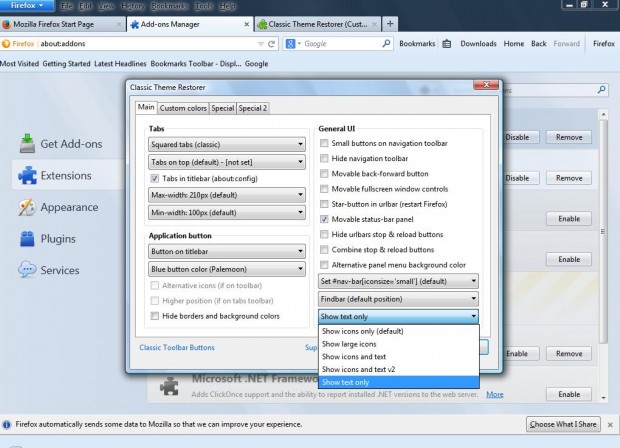This screenshot has height=448, width=620.
Task: Open Google search engine selector icon
Action: tap(293, 43)
